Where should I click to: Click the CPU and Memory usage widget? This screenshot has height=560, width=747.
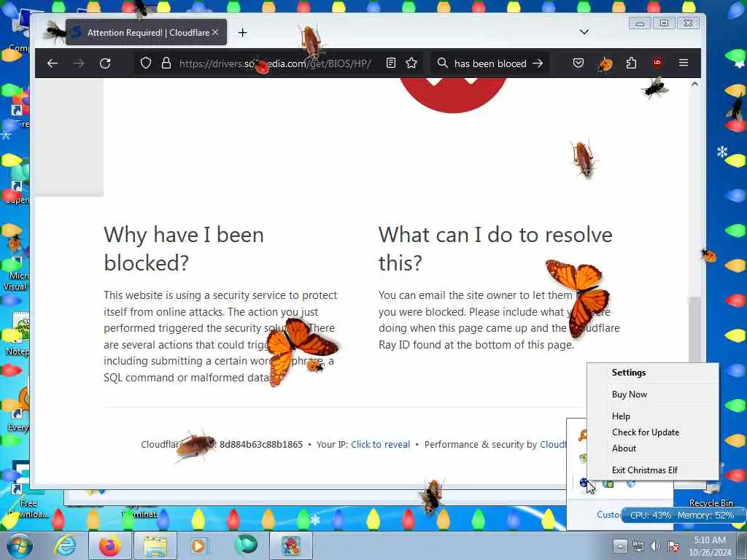click(682, 515)
